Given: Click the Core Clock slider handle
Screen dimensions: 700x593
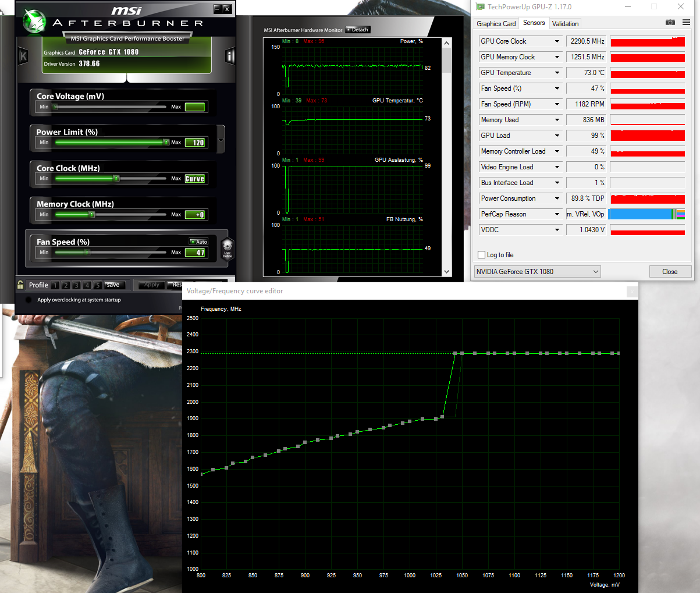Looking at the screenshot, I should coord(116,178).
